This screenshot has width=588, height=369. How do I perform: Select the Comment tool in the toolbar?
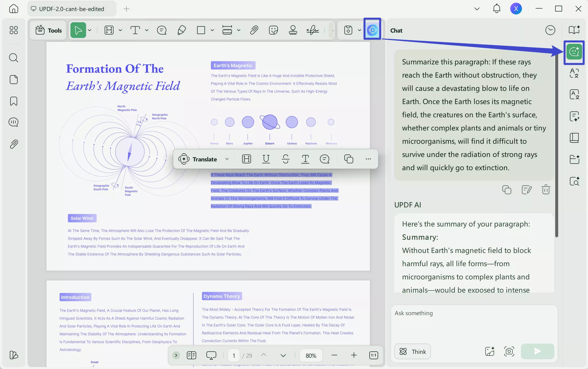coord(161,30)
